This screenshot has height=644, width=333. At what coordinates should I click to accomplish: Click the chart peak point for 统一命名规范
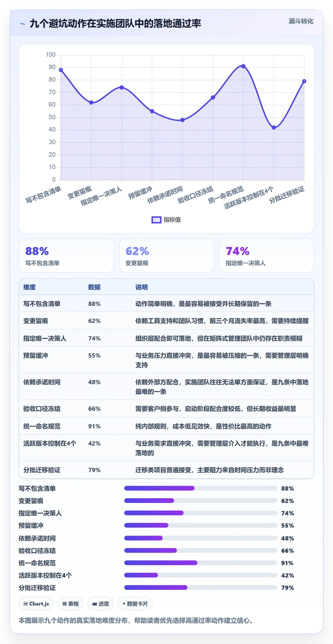243,66
